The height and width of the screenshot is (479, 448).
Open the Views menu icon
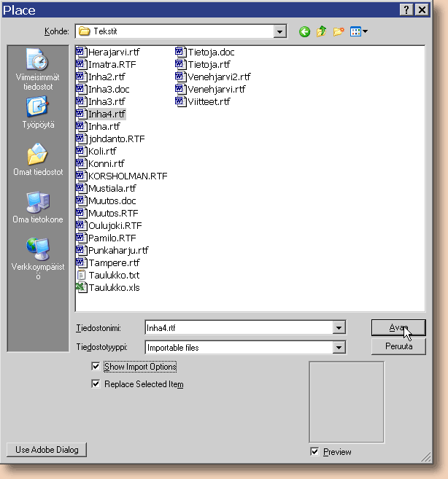pyautogui.click(x=358, y=31)
